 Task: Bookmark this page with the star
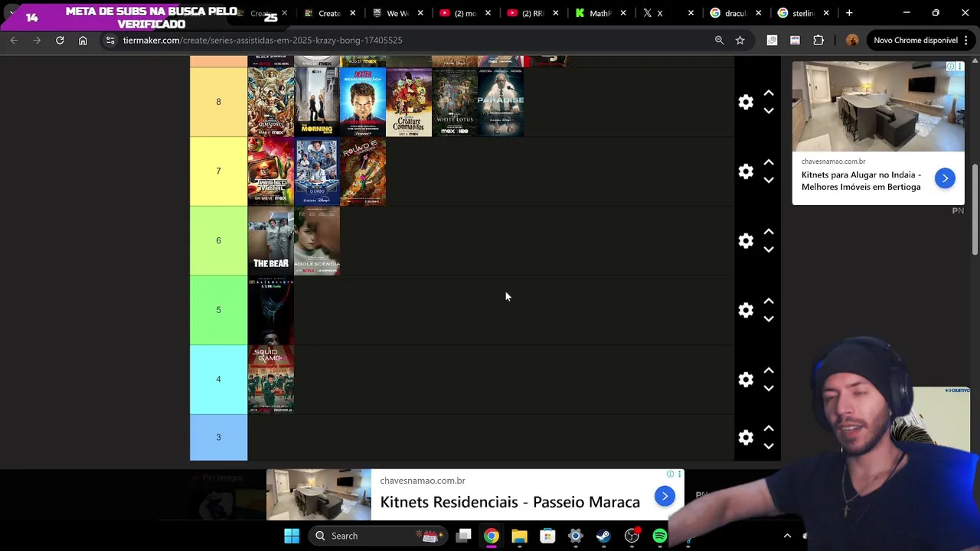[740, 40]
